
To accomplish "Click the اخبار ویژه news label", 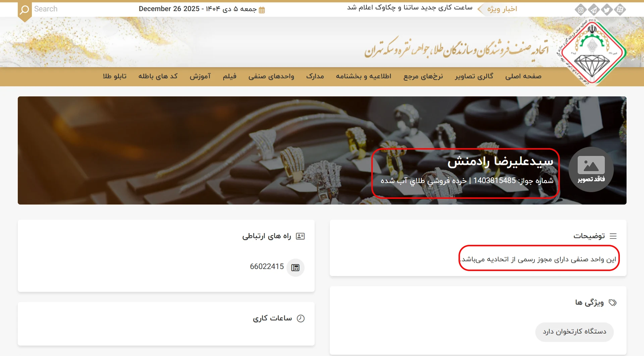I will pyautogui.click(x=502, y=9).
